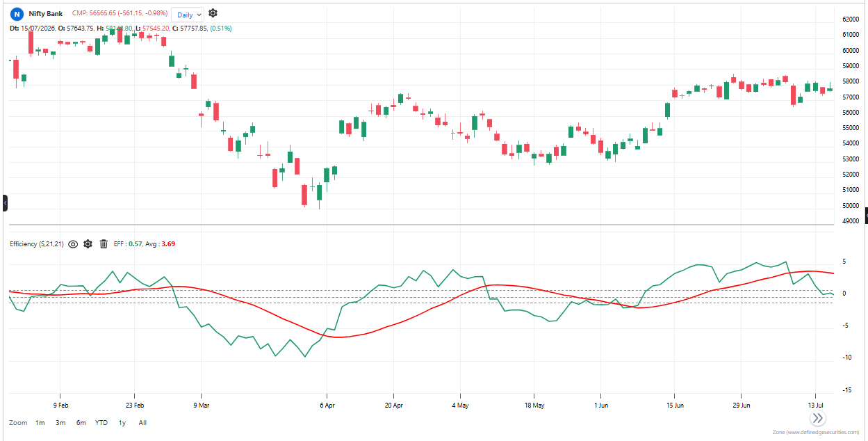Expand the left-edge side panel handle

point(4,203)
